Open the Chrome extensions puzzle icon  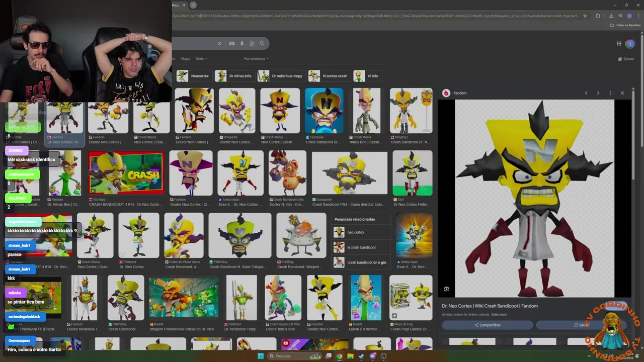598,16
